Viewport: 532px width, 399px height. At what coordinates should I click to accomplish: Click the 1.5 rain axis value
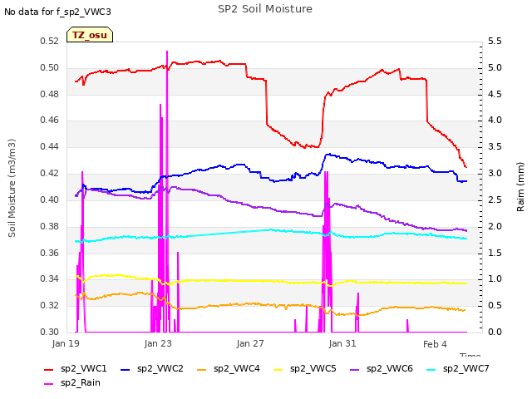click(x=495, y=253)
